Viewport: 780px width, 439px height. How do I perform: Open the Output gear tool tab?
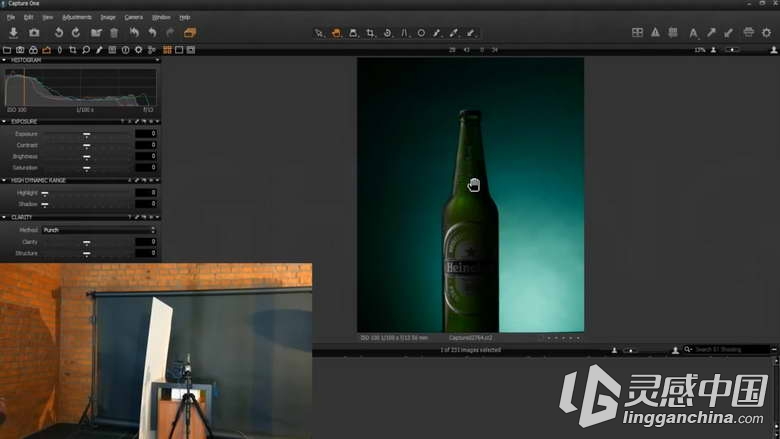coord(138,50)
